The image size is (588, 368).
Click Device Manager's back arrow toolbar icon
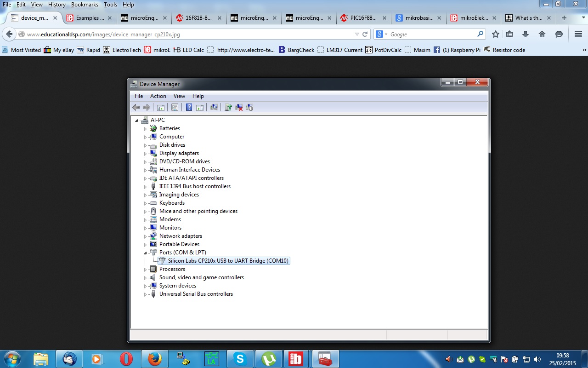coord(136,107)
